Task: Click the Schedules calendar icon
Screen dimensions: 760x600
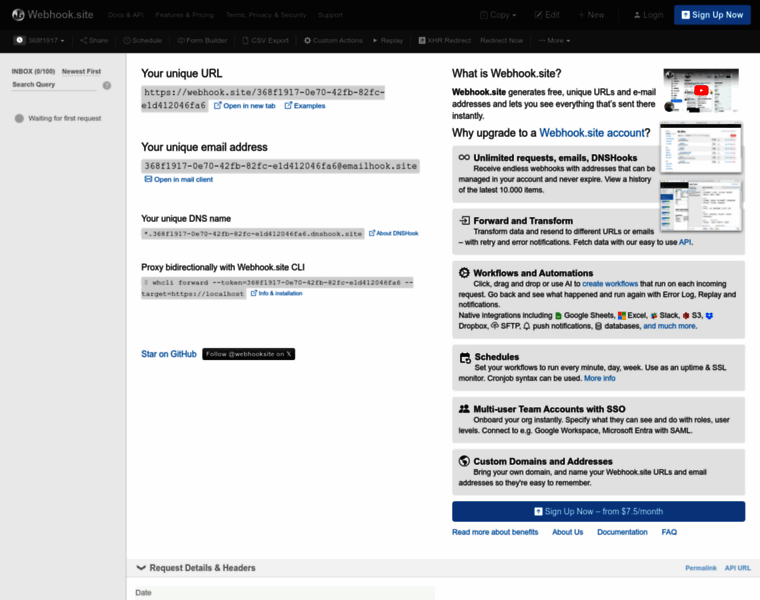Action: pyautogui.click(x=465, y=358)
